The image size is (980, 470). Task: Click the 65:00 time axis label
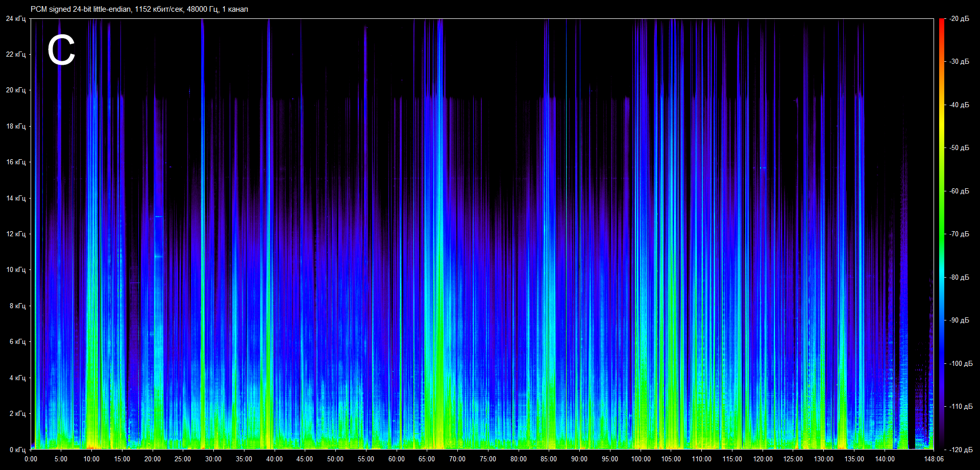pyautogui.click(x=427, y=459)
